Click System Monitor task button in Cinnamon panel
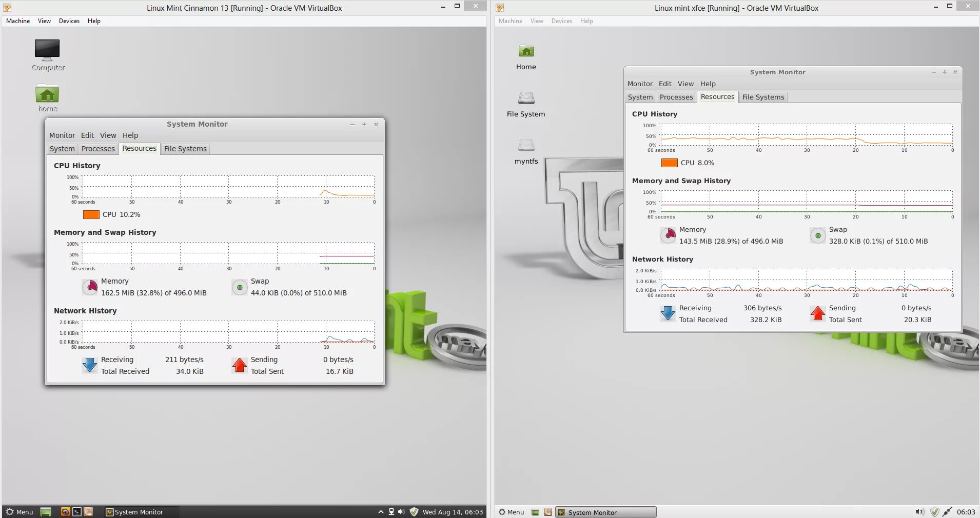The width and height of the screenshot is (980, 518). coord(141,512)
